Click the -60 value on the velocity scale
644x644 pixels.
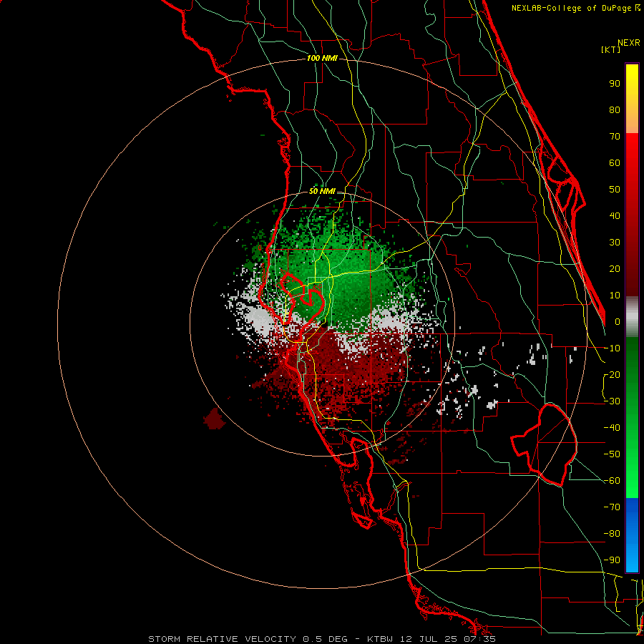(612, 481)
